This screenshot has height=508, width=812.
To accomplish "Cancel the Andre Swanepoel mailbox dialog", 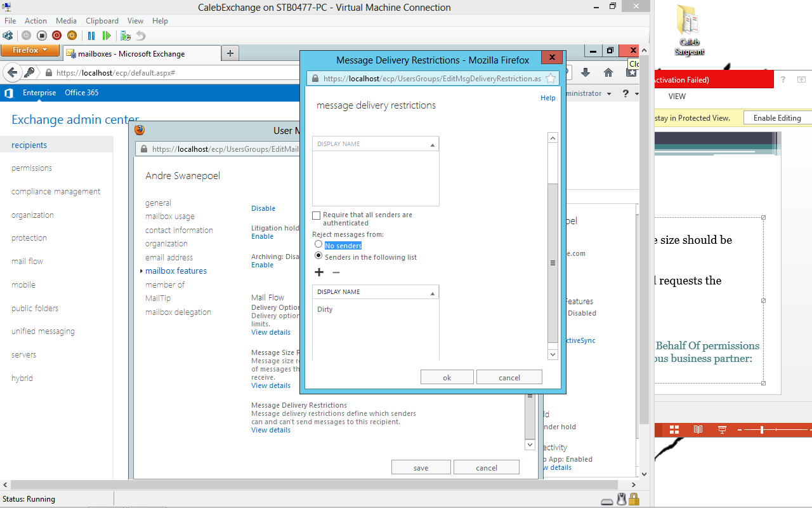I will click(x=486, y=467).
